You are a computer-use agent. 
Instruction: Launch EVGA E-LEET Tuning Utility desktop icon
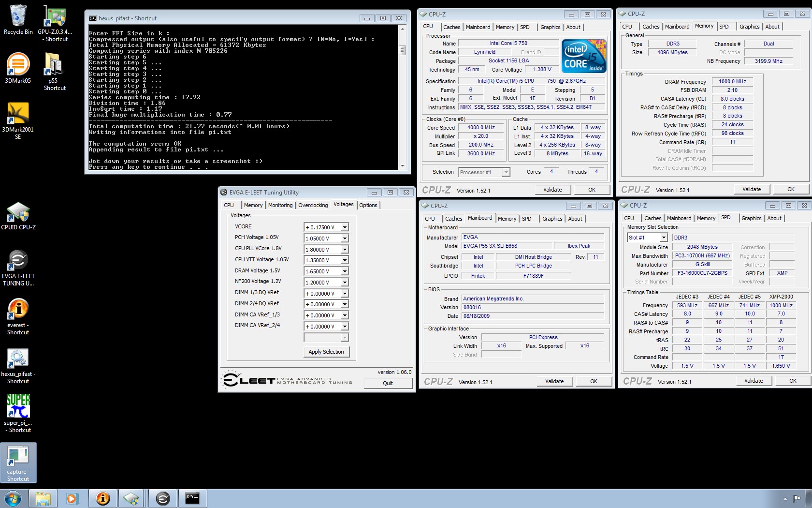tap(18, 268)
